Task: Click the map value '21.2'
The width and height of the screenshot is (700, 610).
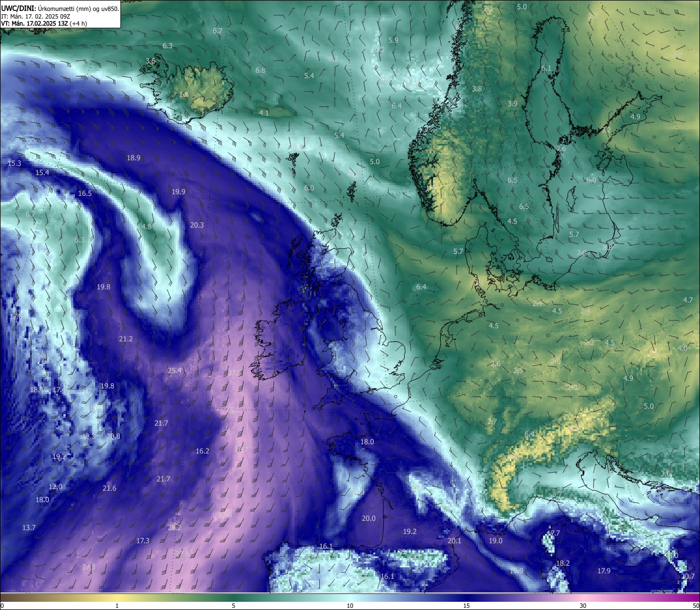Action: click(x=126, y=339)
